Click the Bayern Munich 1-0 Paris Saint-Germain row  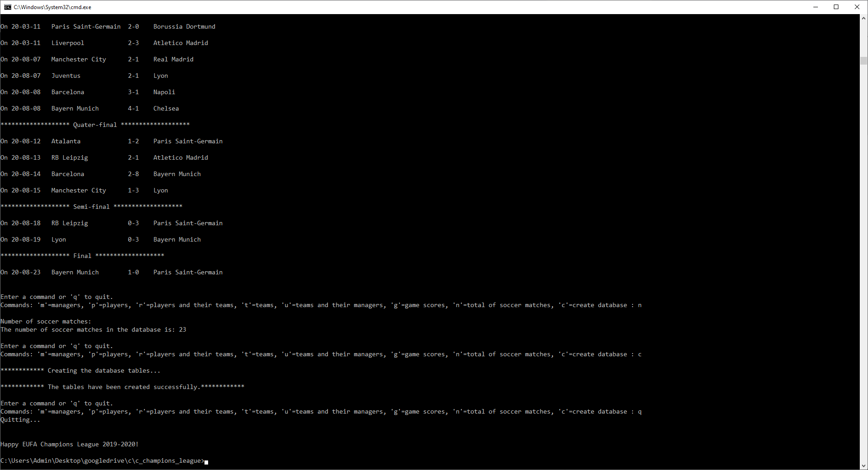pyautogui.click(x=112, y=272)
